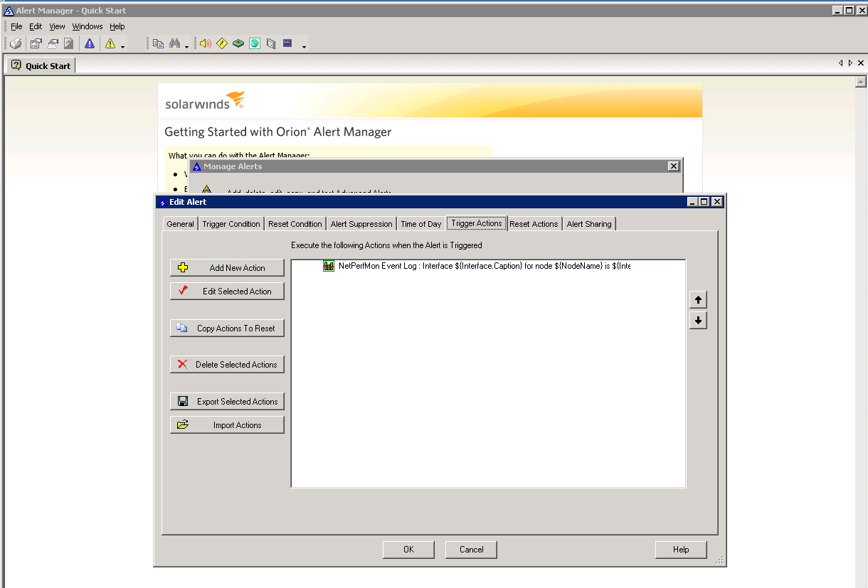Select the Quick Start document tab
Screen dimensions: 868x588
(41, 65)
